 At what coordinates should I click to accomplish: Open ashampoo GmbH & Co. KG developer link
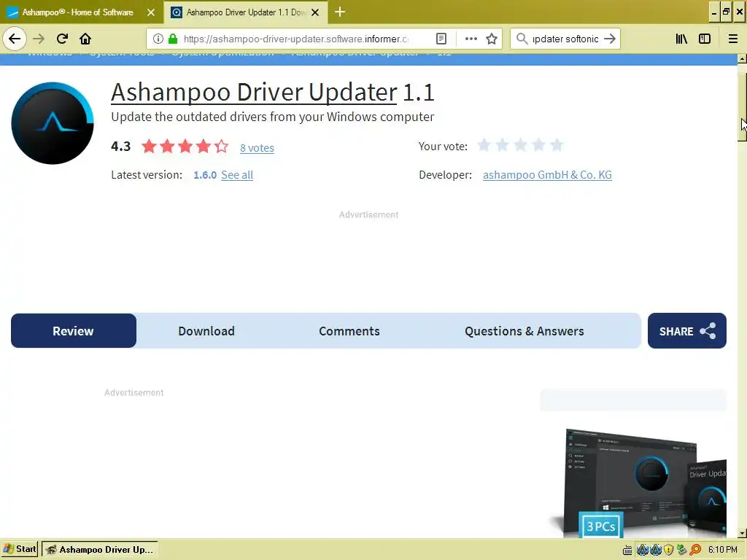(547, 175)
